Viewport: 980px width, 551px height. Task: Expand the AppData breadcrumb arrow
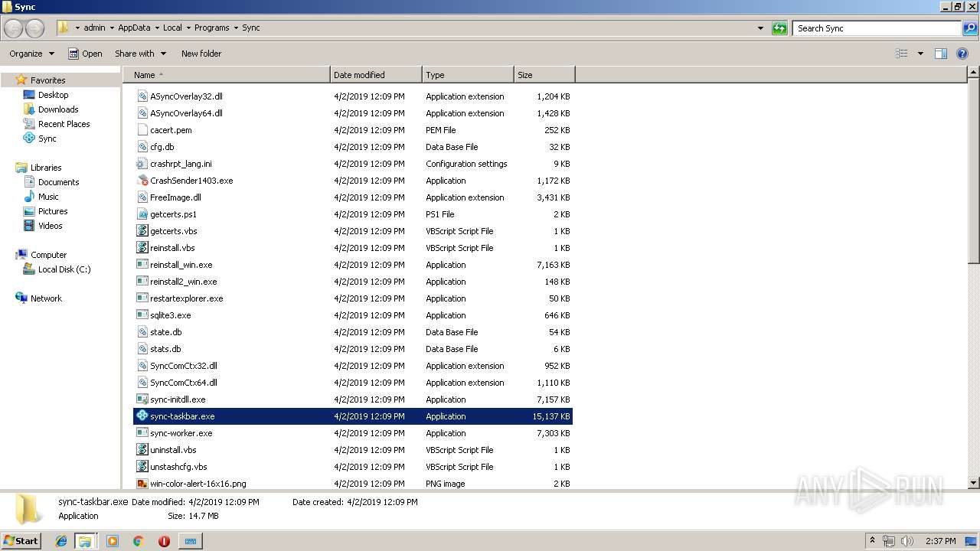157,28
